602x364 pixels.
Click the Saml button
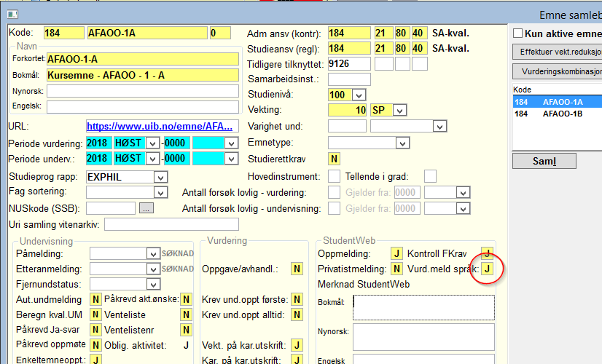(x=544, y=160)
